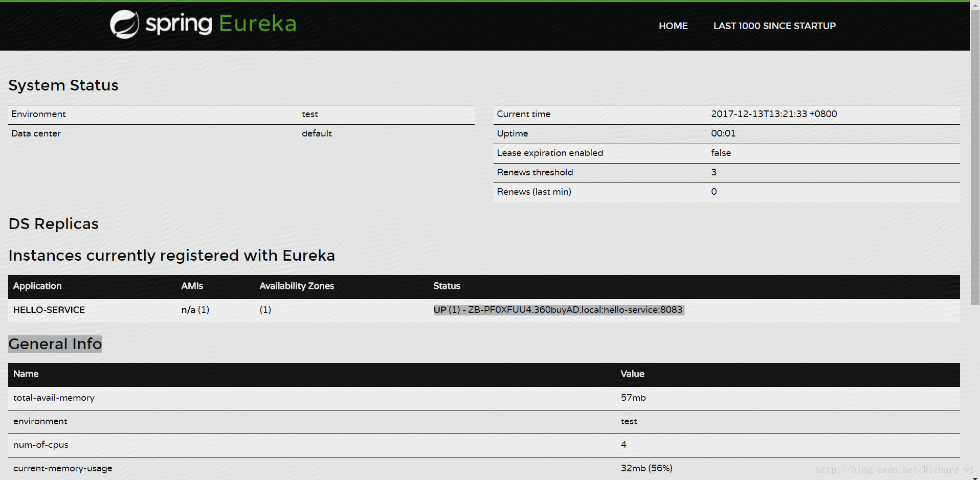The width and height of the screenshot is (980, 480).
Task: Click the AMIs column header
Action: [x=192, y=286]
